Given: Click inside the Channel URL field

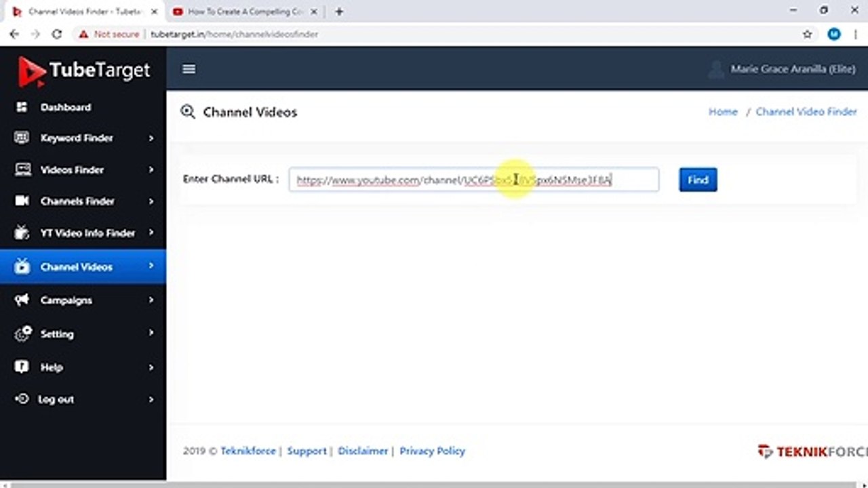Looking at the screenshot, I should click(x=473, y=180).
